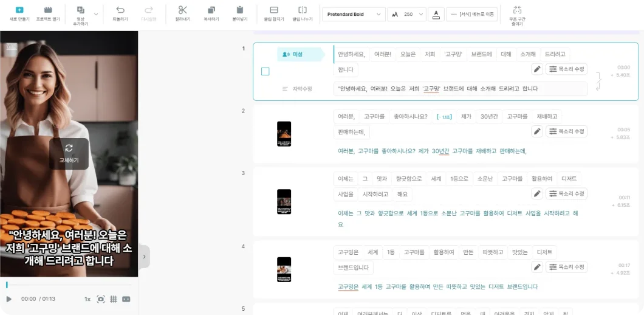
Task: Toggle the subtitle display icon below preview
Action: [x=126, y=299]
